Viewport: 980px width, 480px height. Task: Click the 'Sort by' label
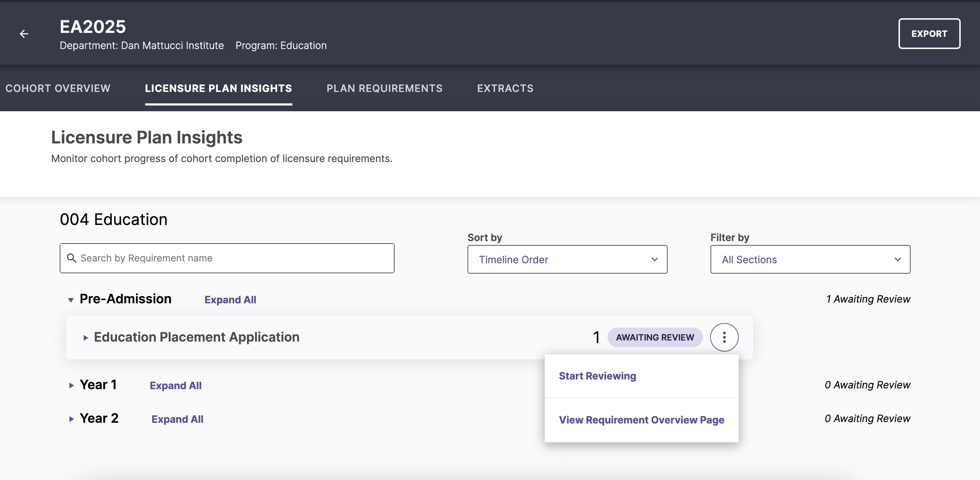[485, 237]
